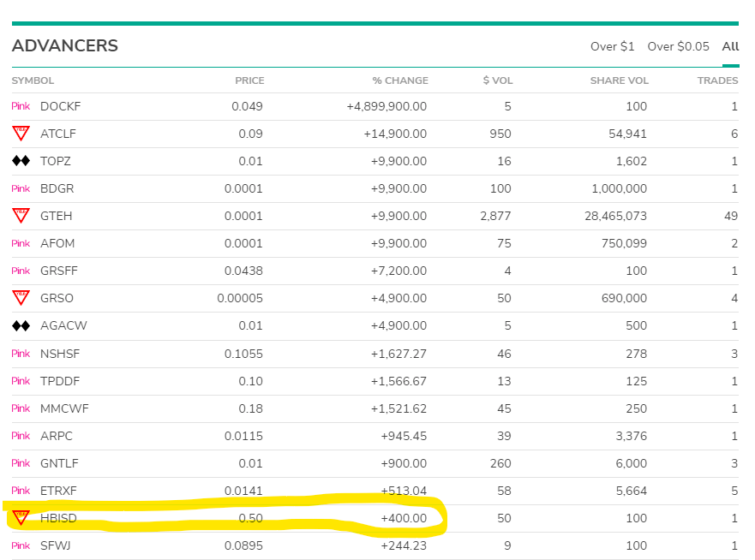755x560 pixels.
Task: Open the NSHSF symbol link
Action: (59, 353)
